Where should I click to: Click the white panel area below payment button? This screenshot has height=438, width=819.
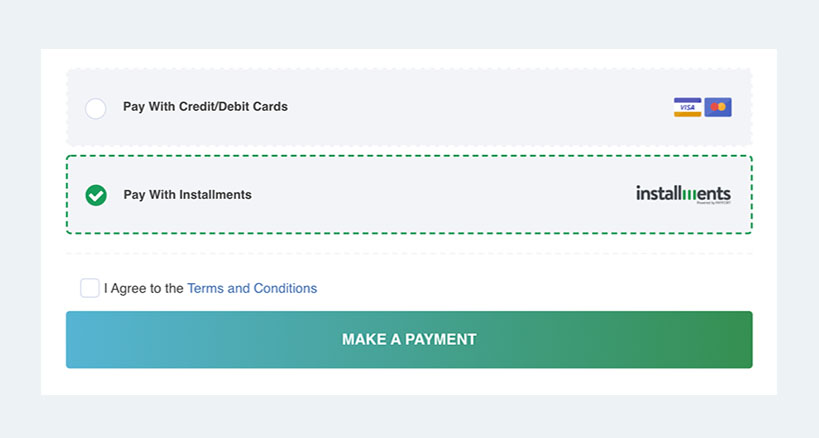tap(409, 382)
